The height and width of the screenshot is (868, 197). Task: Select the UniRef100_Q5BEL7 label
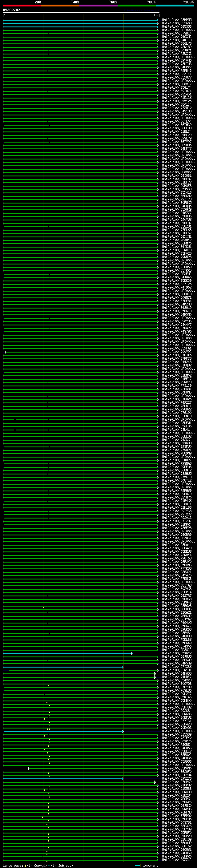tap(177, 751)
